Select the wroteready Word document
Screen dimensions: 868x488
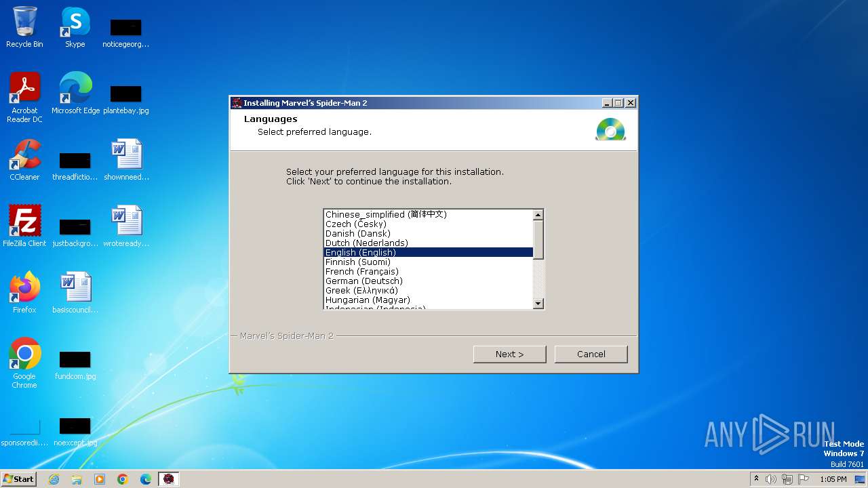(x=126, y=226)
